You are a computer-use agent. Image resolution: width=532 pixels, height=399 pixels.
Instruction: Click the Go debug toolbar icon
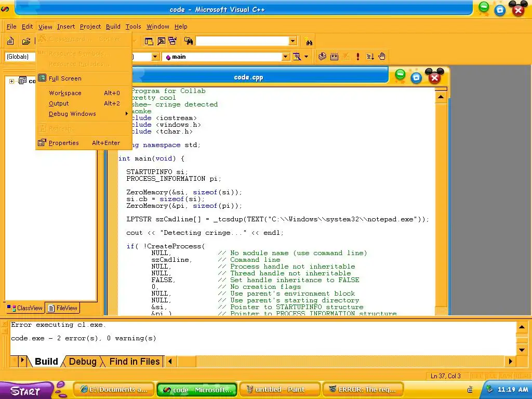[370, 57]
